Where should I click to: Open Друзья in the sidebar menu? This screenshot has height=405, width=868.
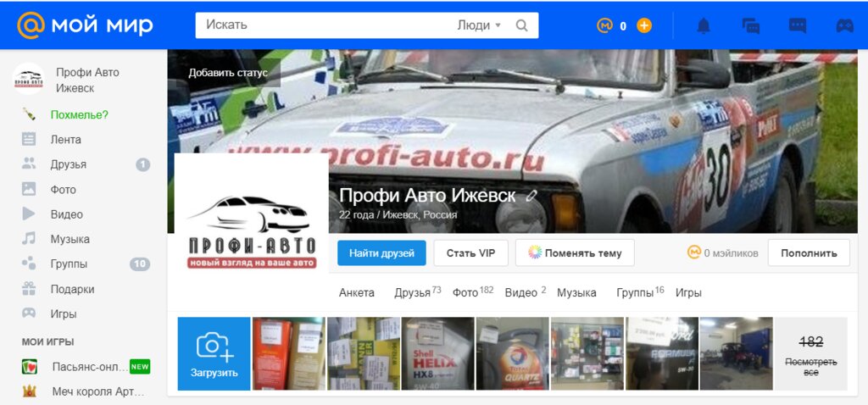click(69, 165)
